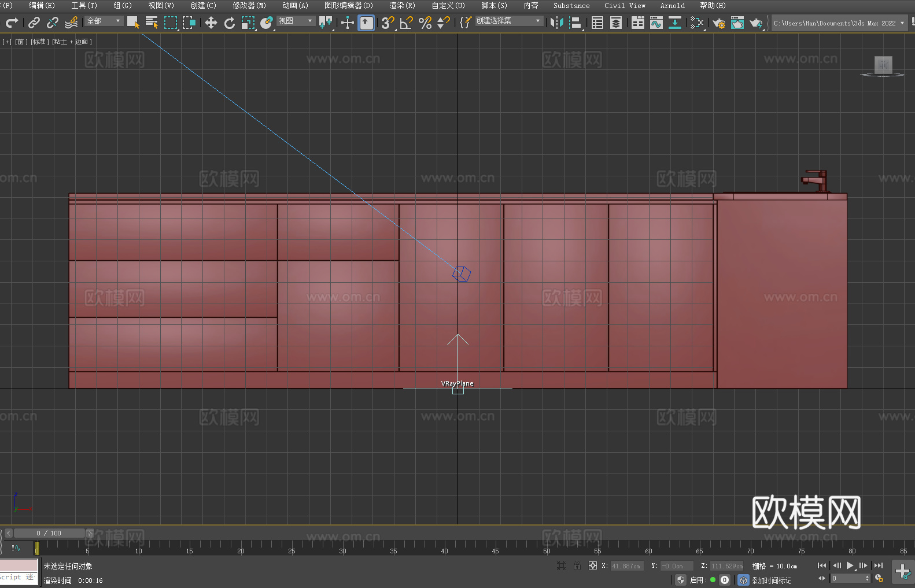Click Rectangular Selection Region icon
Screen dimensions: 915x588
(x=171, y=23)
